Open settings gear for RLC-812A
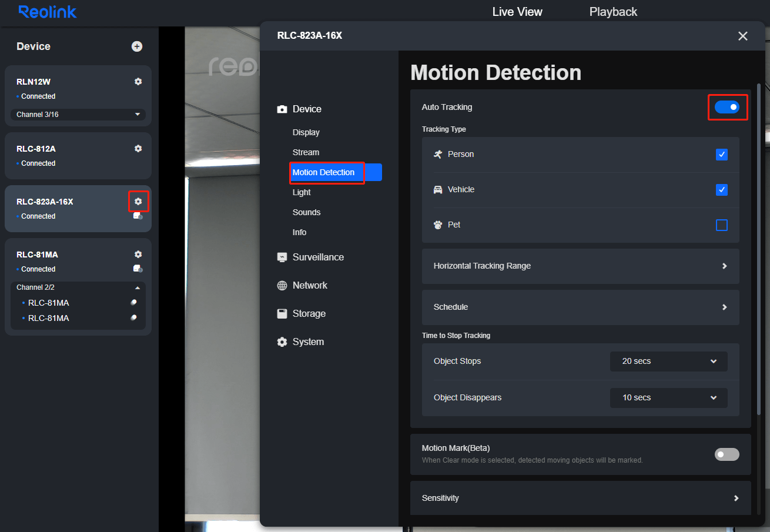The height and width of the screenshot is (532, 770). 138,149
